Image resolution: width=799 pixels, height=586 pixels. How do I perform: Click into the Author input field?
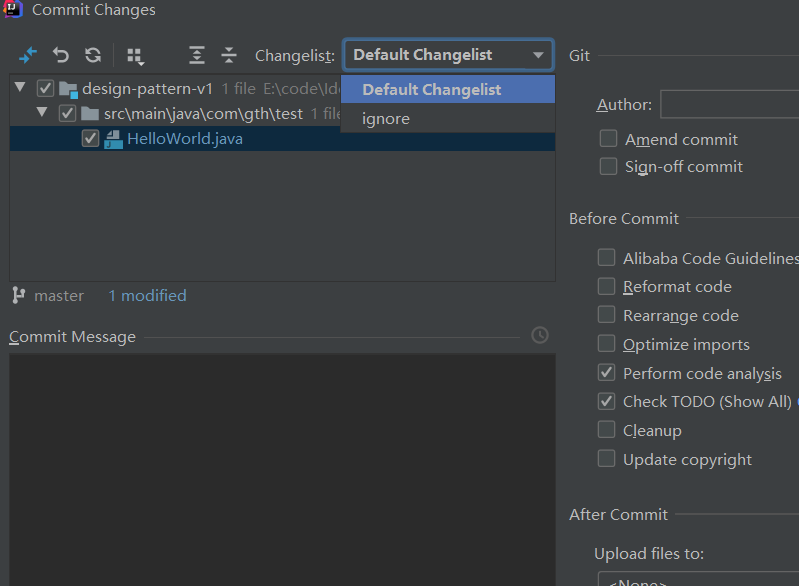coord(730,104)
